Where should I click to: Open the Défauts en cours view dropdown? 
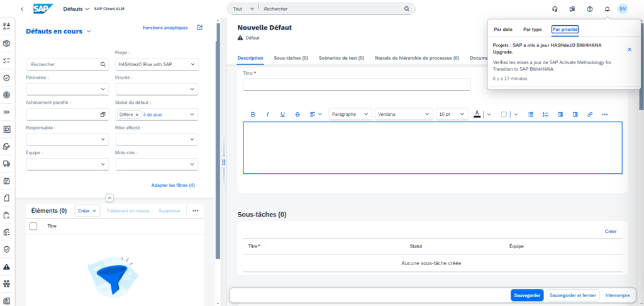click(89, 31)
